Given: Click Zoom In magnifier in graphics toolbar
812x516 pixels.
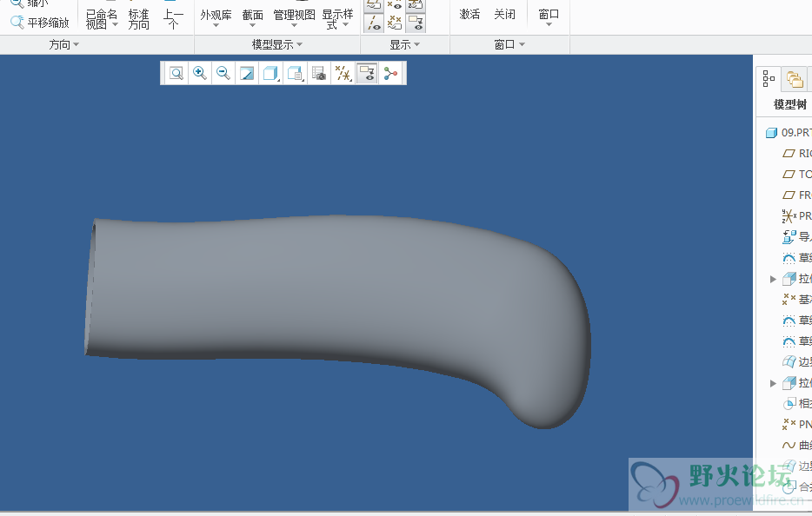Looking at the screenshot, I should (x=200, y=74).
